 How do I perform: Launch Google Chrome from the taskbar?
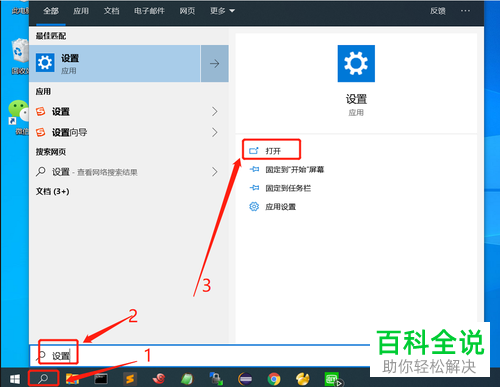pyautogui.click(x=274, y=379)
